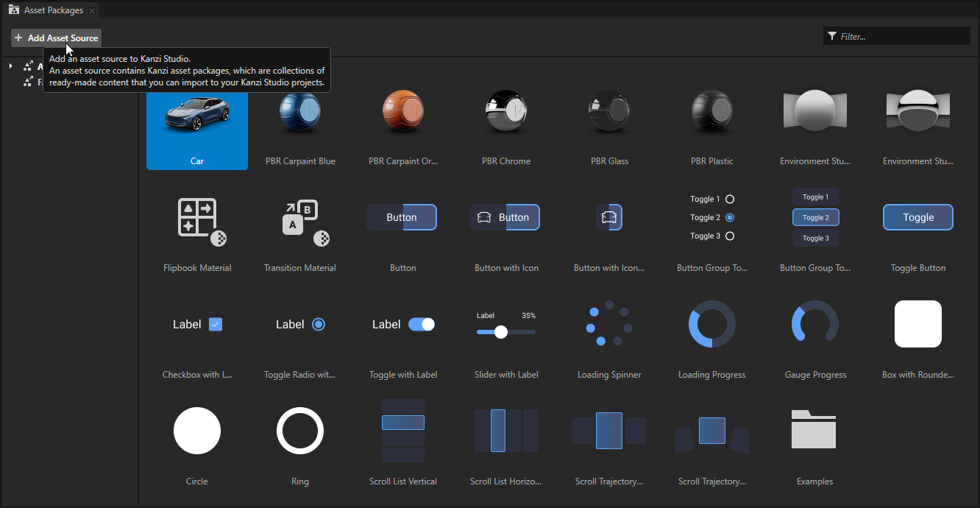Screen dimensions: 980x508
Task: Select the Ring shape asset
Action: (x=300, y=431)
